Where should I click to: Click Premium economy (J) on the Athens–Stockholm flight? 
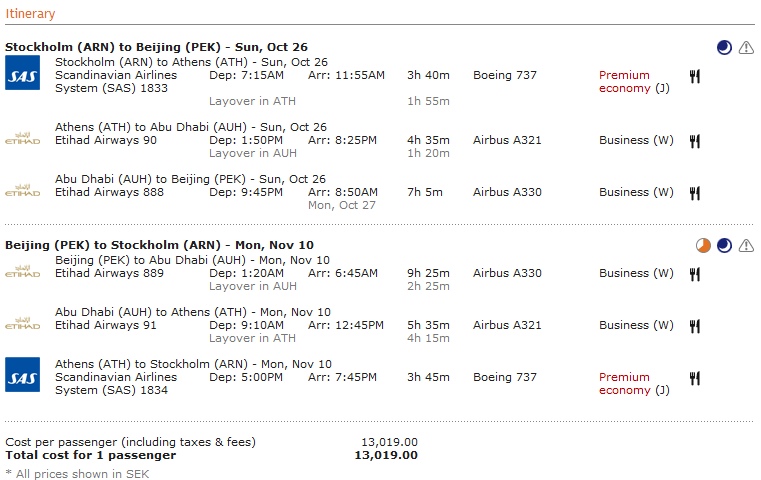[634, 383]
